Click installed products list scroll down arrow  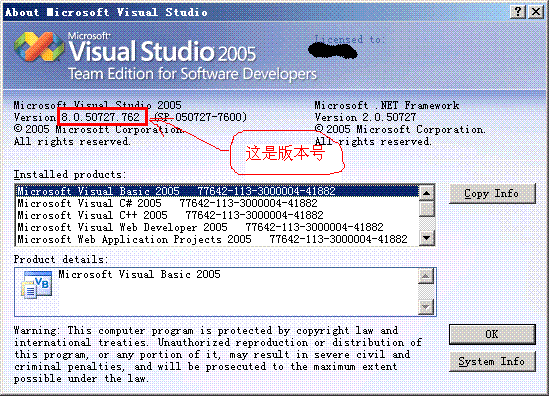click(426, 238)
